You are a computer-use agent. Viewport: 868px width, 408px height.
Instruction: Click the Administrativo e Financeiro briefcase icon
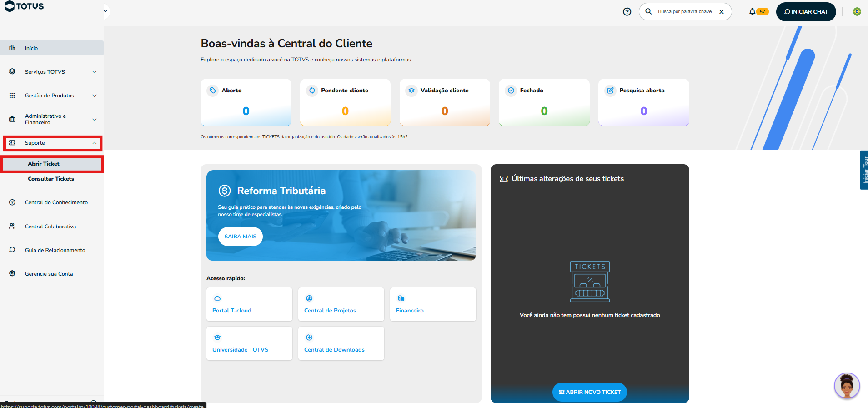(12, 119)
